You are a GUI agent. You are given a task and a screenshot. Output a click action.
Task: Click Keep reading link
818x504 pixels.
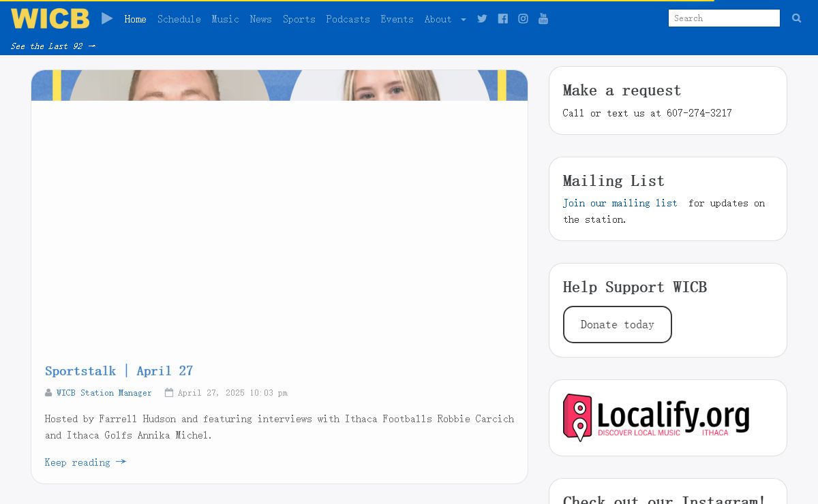pyautogui.click(x=85, y=462)
